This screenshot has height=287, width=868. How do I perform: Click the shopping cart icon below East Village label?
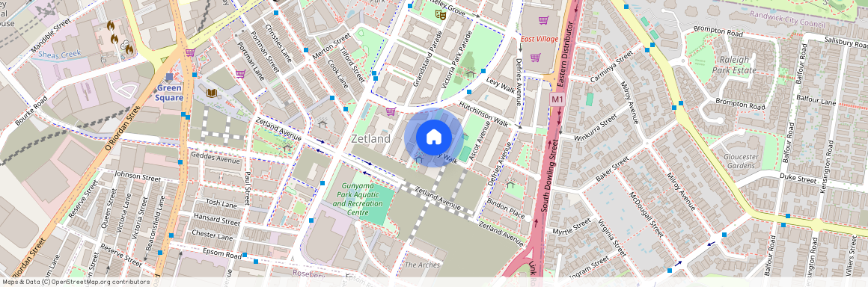535,57
